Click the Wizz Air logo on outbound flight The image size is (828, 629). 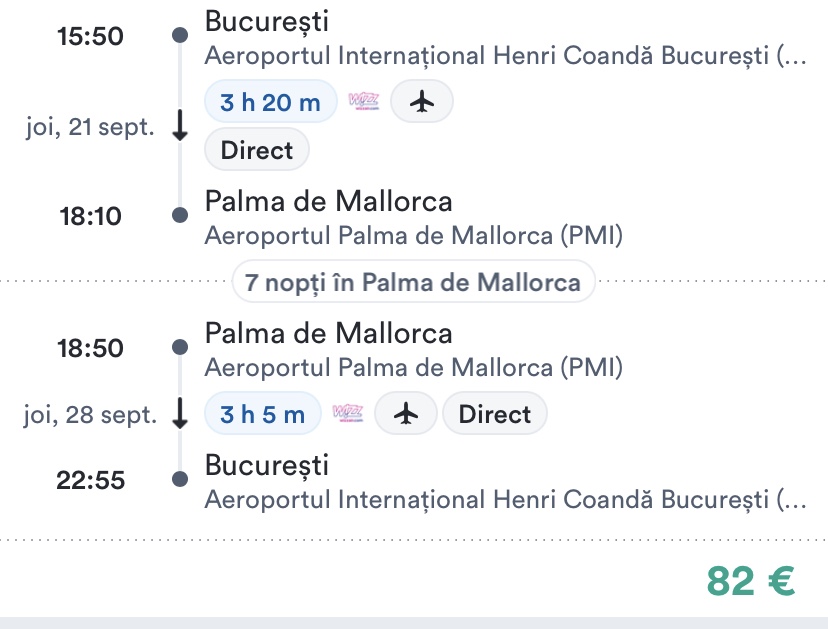364,101
